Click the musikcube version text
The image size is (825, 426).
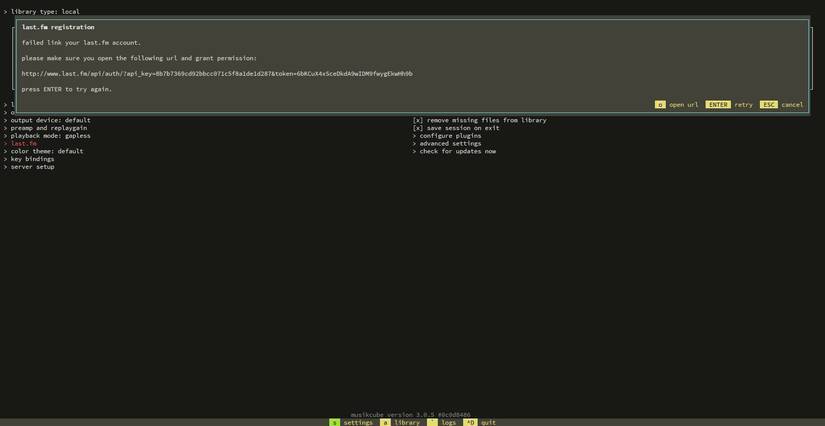click(410, 415)
